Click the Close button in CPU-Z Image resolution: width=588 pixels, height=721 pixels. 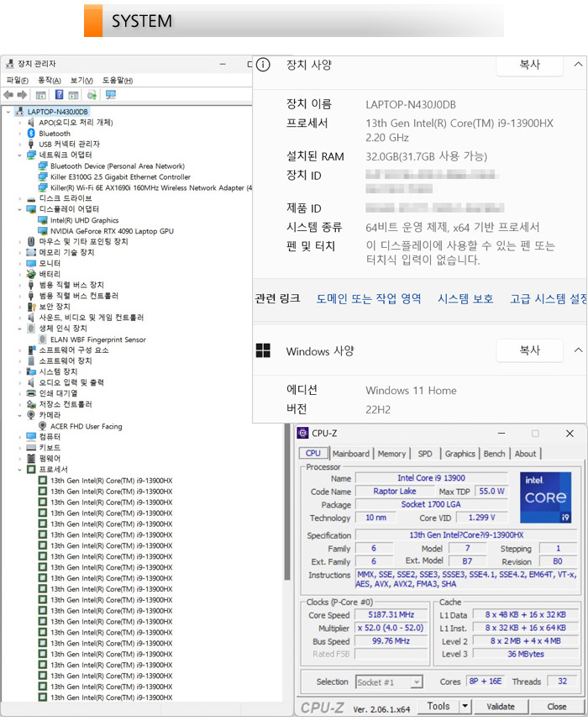557,707
